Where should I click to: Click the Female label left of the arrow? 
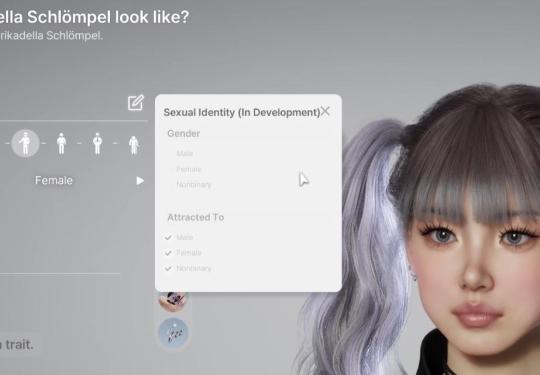coord(54,180)
